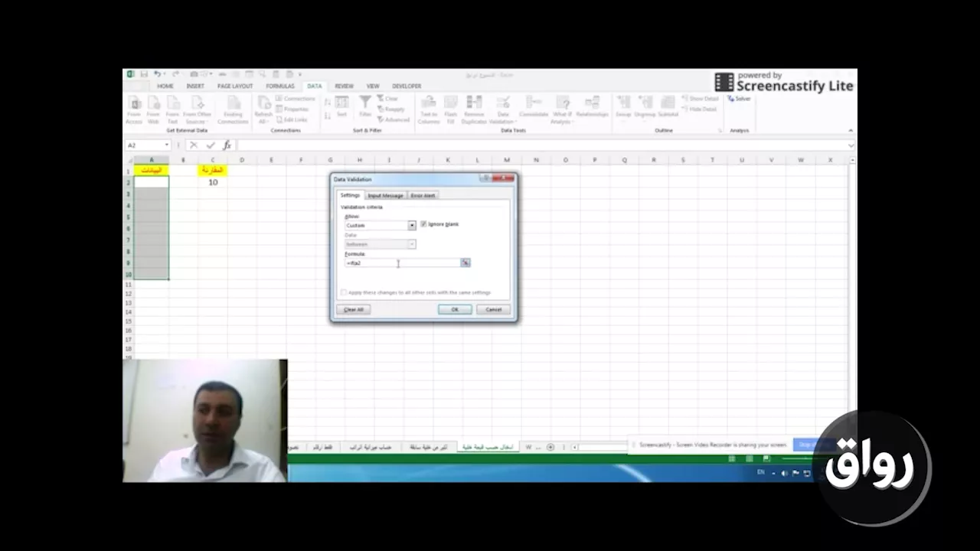
Task: Open the DEVELOPER ribbon tab
Action: (x=407, y=86)
